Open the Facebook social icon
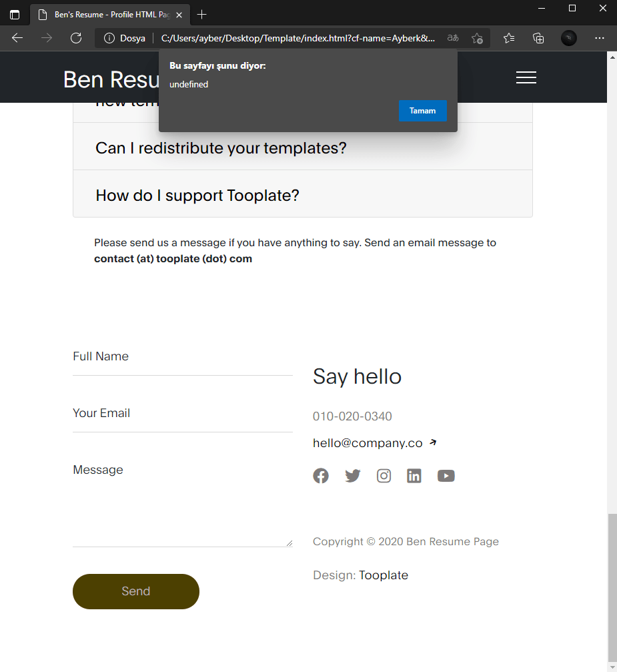This screenshot has height=672, width=617. click(x=321, y=476)
